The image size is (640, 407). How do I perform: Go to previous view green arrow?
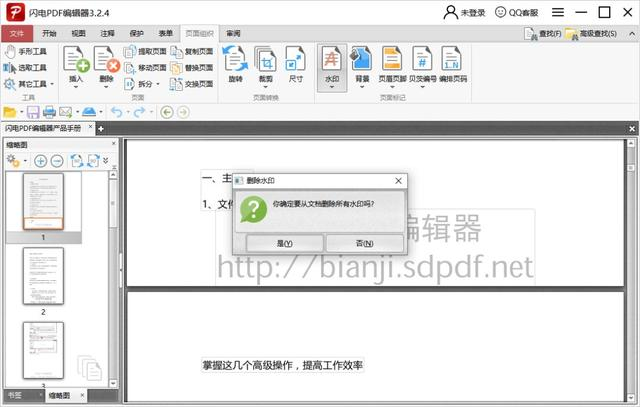167,112
